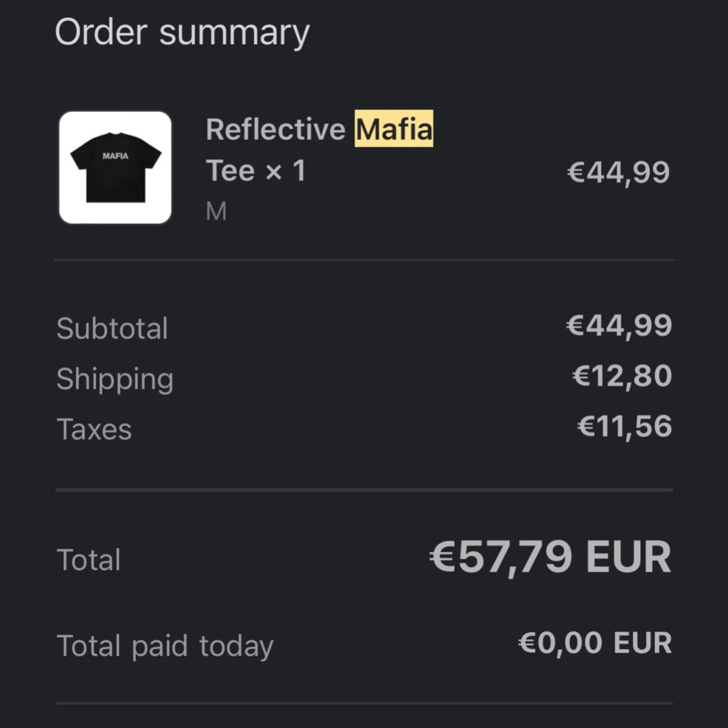This screenshot has width=728, height=728.
Task: Click the Order summary heading
Action: [x=182, y=32]
